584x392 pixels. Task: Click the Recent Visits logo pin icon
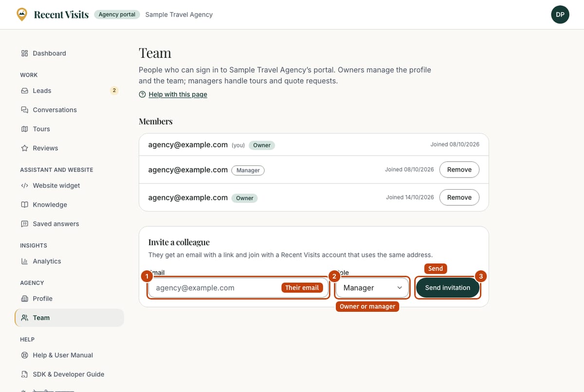pos(22,15)
